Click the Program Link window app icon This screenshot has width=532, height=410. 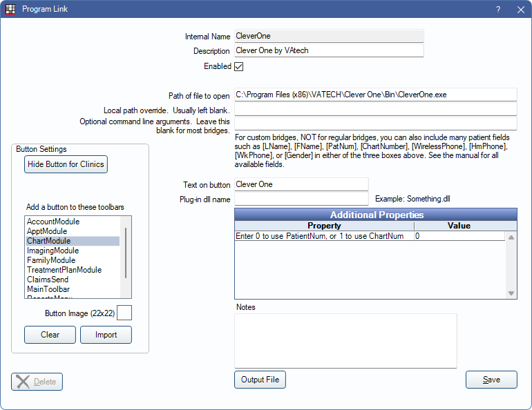[10, 10]
